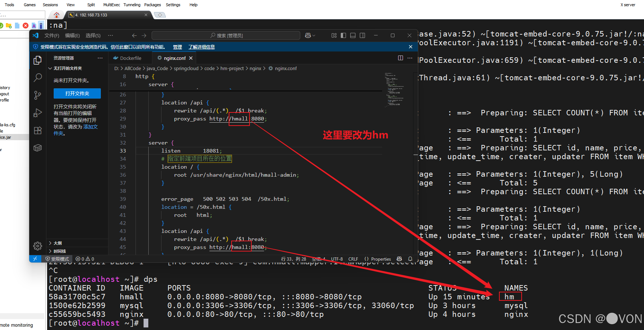Switch to the Dockerfile editor tab

pyautogui.click(x=130, y=58)
